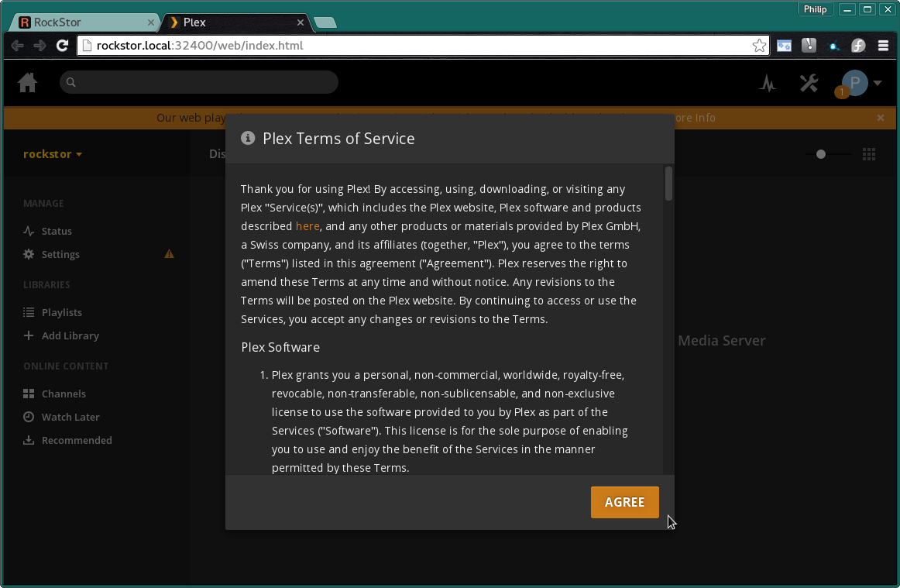
Task: Adjust the thumbnail size slider
Action: 821,154
